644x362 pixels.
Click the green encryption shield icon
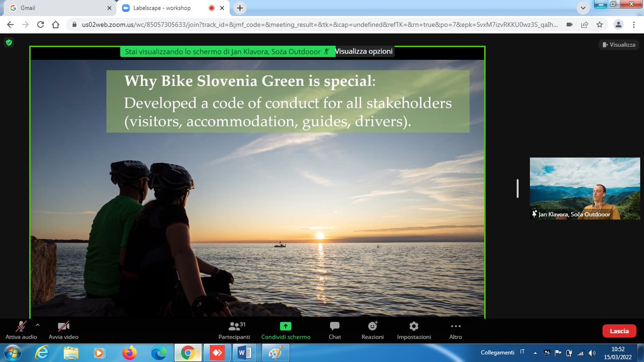pyautogui.click(x=9, y=43)
